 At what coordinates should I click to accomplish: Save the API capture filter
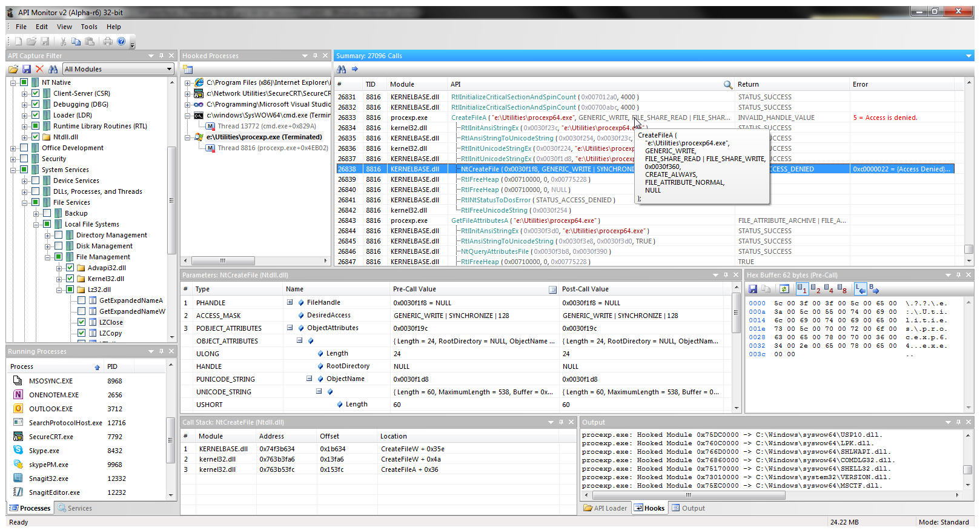[26, 69]
